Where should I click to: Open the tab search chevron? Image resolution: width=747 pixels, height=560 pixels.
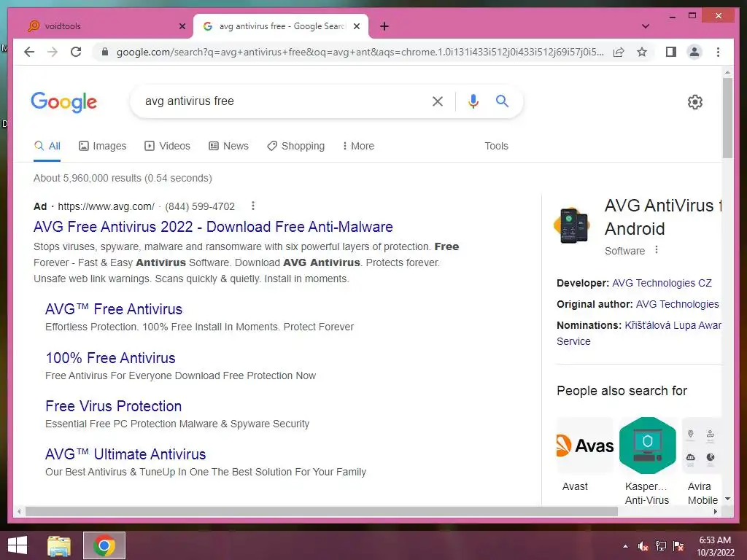[646, 26]
